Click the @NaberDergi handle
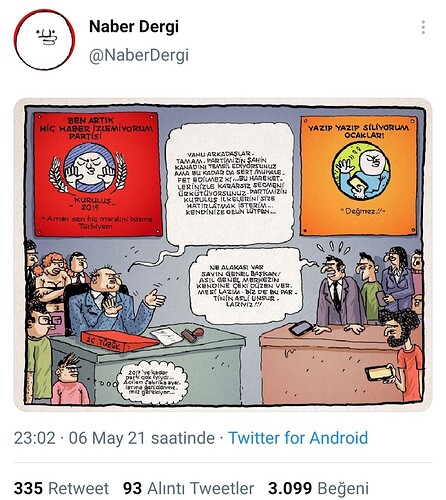This screenshot has width=446, height=500. [x=139, y=55]
